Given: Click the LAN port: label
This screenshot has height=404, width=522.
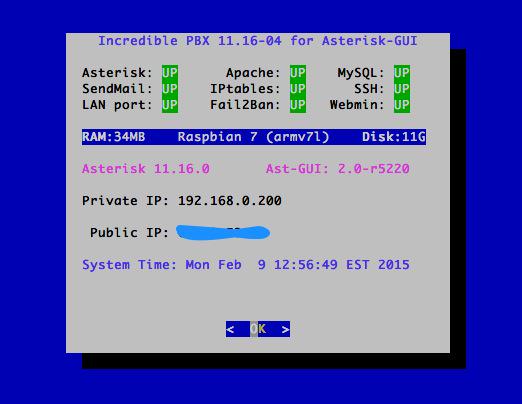Looking at the screenshot, I should pos(117,105).
